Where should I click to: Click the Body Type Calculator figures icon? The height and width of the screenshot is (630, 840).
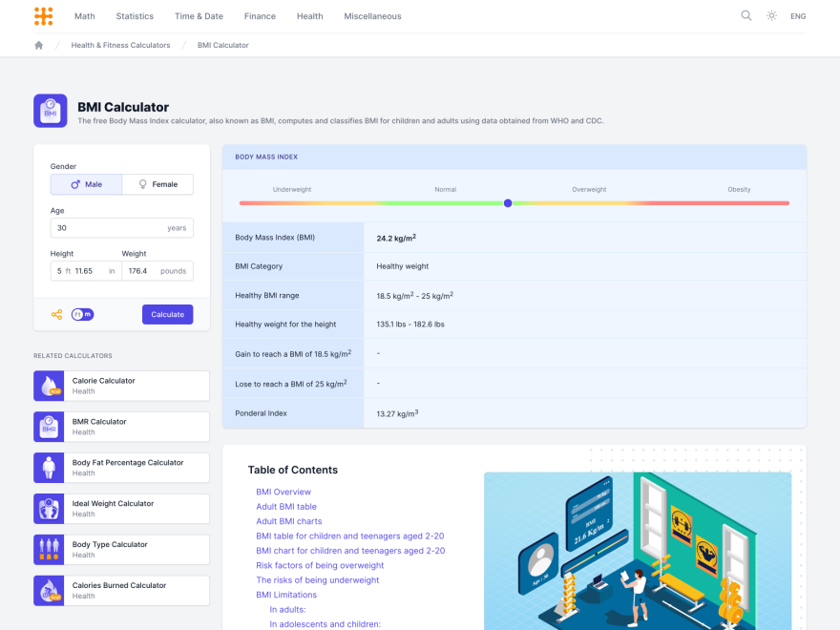49,550
